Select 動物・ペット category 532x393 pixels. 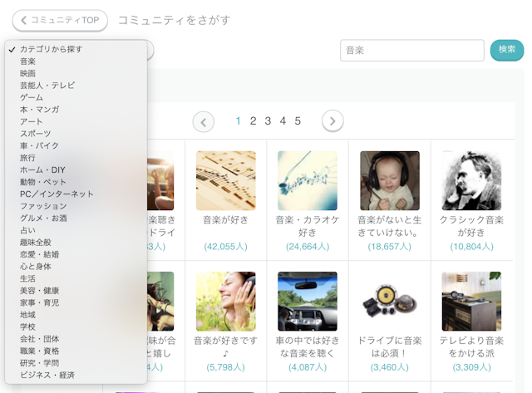pyautogui.click(x=76, y=182)
